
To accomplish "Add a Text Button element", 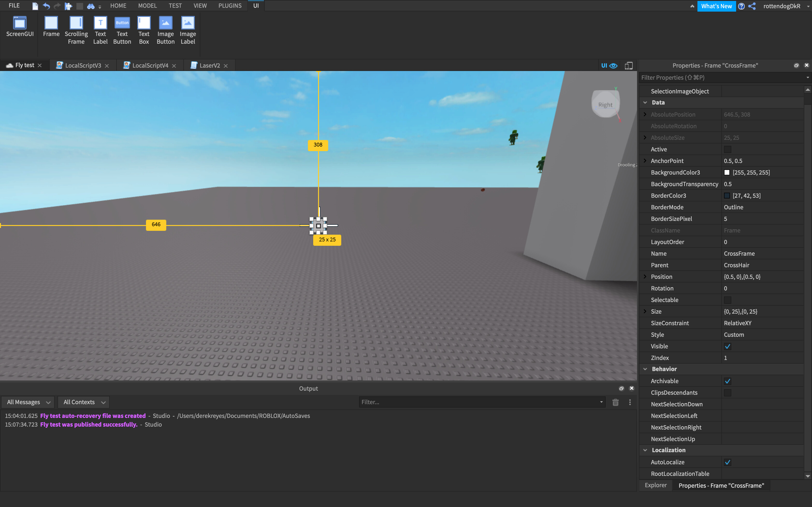I will point(122,30).
